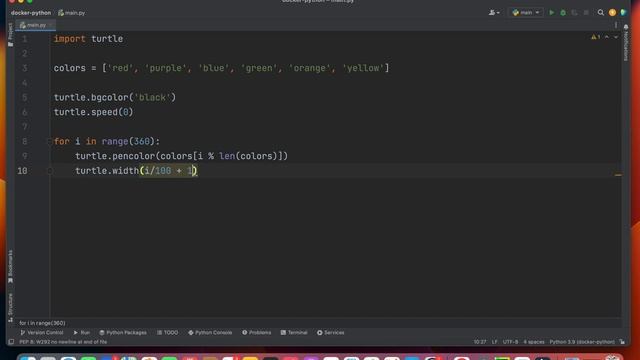Viewport: 640px width, 360px height.
Task: Open Search Everywhere magnifier icon
Action: tap(600, 13)
